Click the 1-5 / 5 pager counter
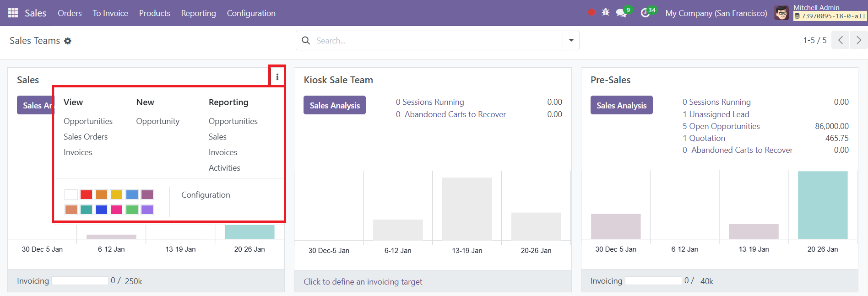868x296 pixels. point(815,40)
